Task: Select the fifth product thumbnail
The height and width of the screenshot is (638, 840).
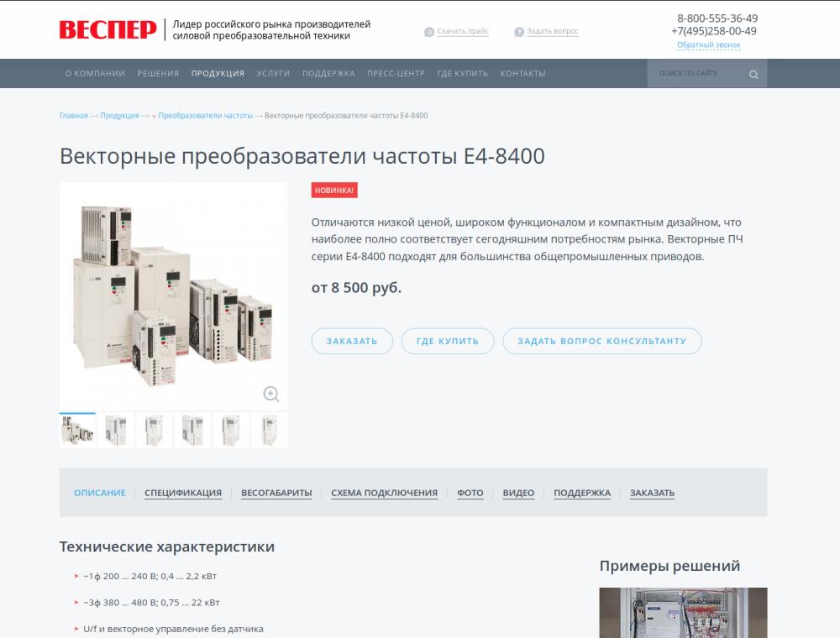Action: tap(231, 431)
